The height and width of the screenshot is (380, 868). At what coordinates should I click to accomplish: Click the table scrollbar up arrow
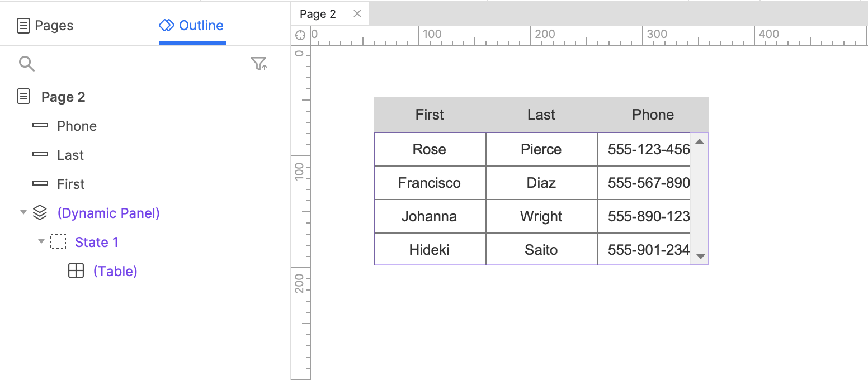pyautogui.click(x=700, y=142)
